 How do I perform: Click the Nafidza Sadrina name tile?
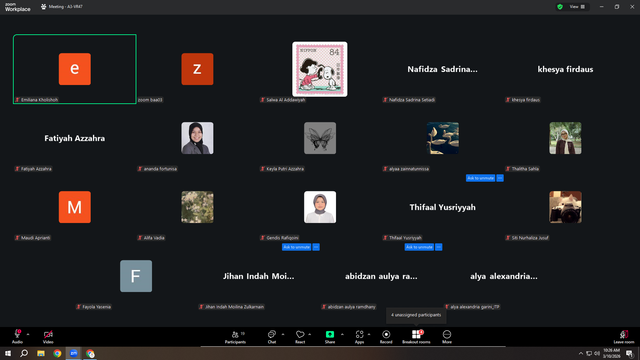[x=442, y=69]
